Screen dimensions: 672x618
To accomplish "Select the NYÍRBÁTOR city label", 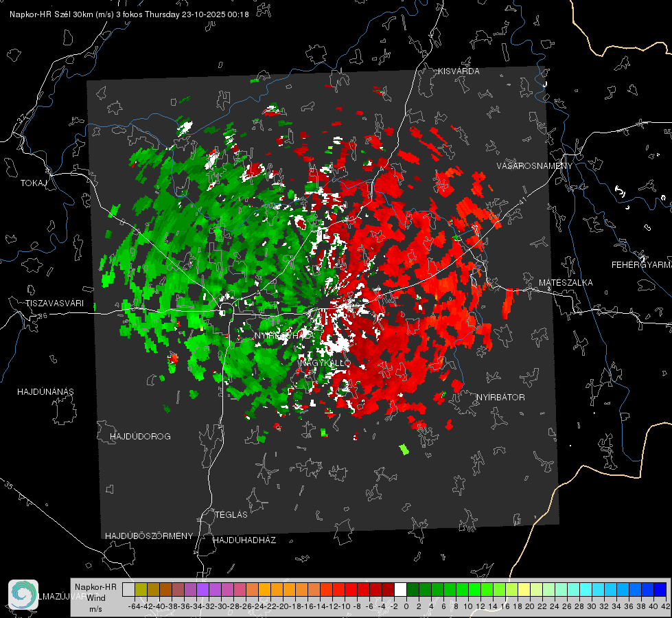I will coord(500,397).
